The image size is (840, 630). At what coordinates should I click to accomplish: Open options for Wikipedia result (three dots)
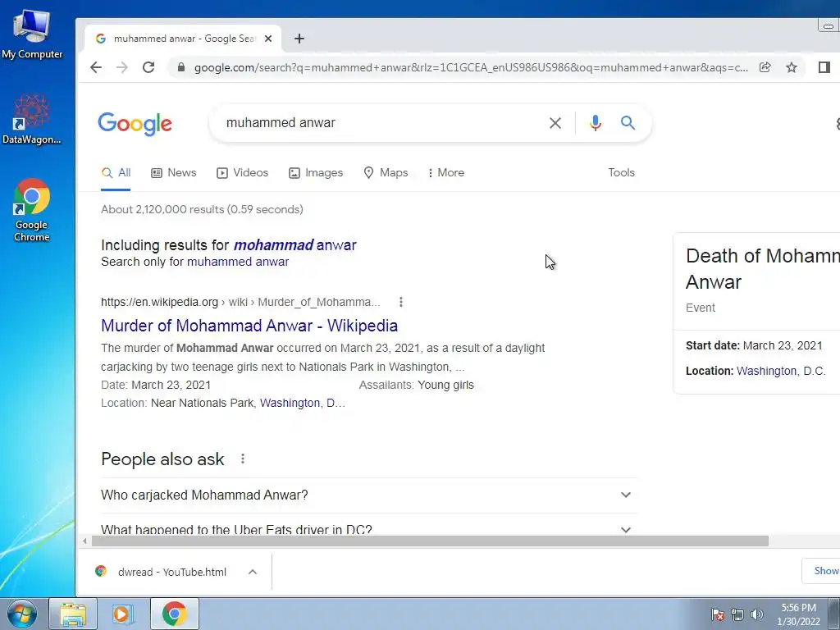[400, 302]
